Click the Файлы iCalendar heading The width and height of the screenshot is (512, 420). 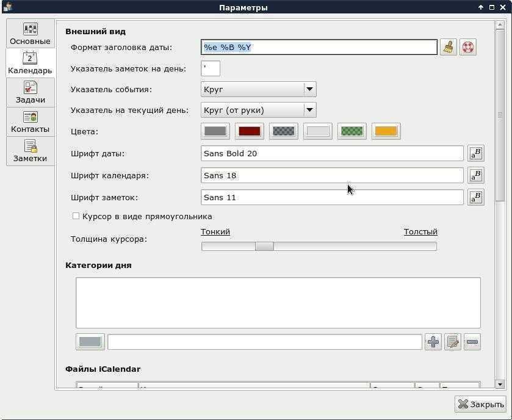coord(103,369)
